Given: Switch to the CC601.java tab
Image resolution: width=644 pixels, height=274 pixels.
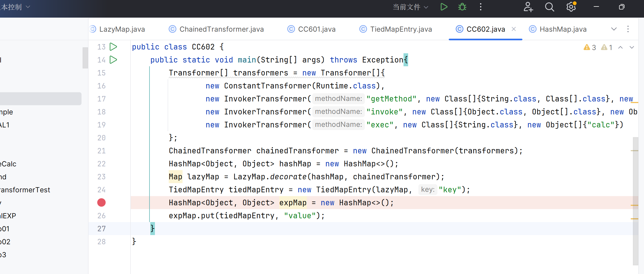Looking at the screenshot, I should point(312,29).
